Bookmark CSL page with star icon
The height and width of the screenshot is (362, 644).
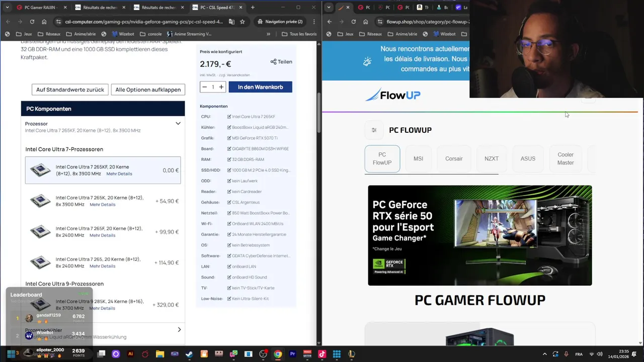tap(243, 22)
